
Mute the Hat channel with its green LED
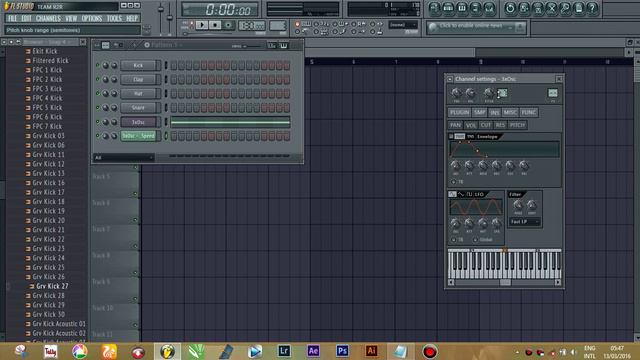[98, 93]
